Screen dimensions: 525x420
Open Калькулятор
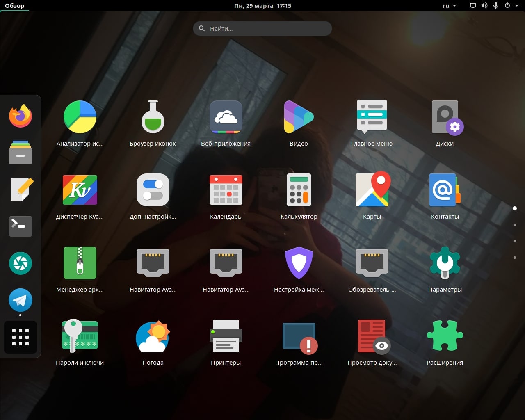pos(299,196)
